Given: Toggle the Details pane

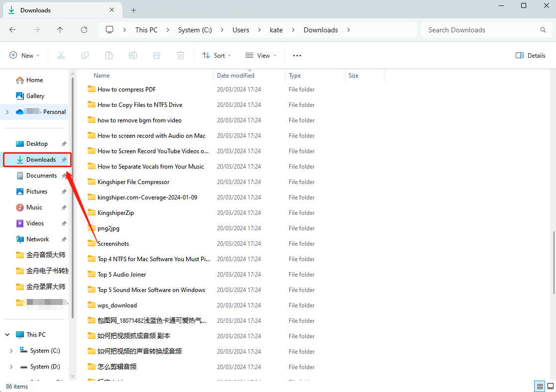Looking at the screenshot, I should click(531, 55).
